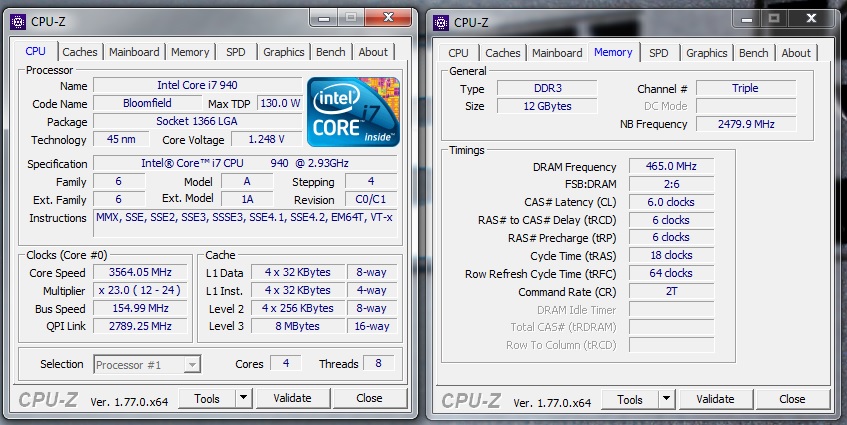This screenshot has height=425, width=847.
Task: Open the Processor #1 selection dropdown
Action: tap(147, 365)
